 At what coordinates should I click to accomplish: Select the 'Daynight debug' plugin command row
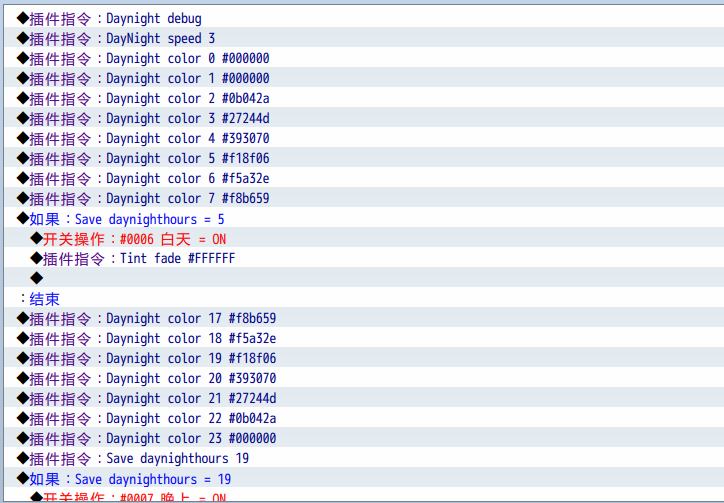364,18
